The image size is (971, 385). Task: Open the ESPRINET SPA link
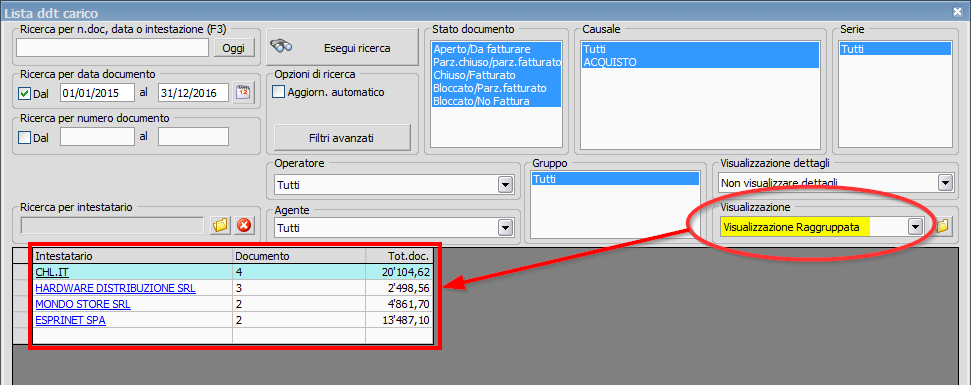click(x=71, y=321)
